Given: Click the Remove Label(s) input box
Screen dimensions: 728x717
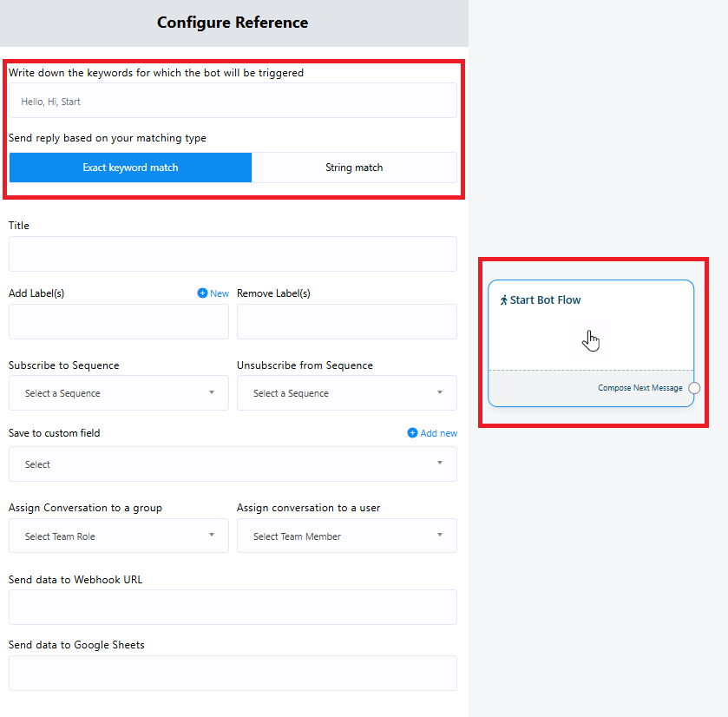Looking at the screenshot, I should point(346,322).
